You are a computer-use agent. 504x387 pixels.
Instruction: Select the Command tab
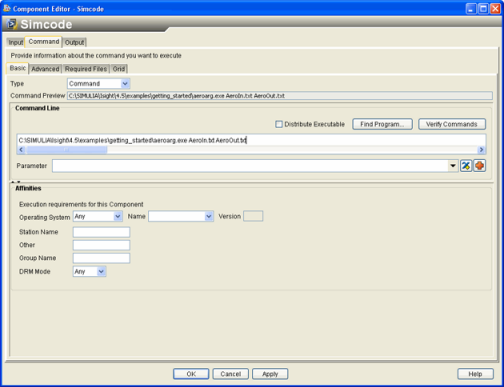pos(44,42)
